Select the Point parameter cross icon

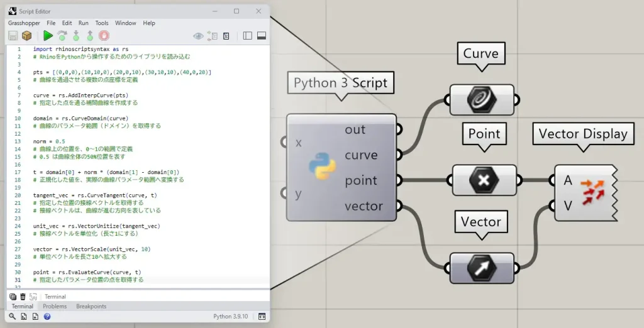coord(484,180)
